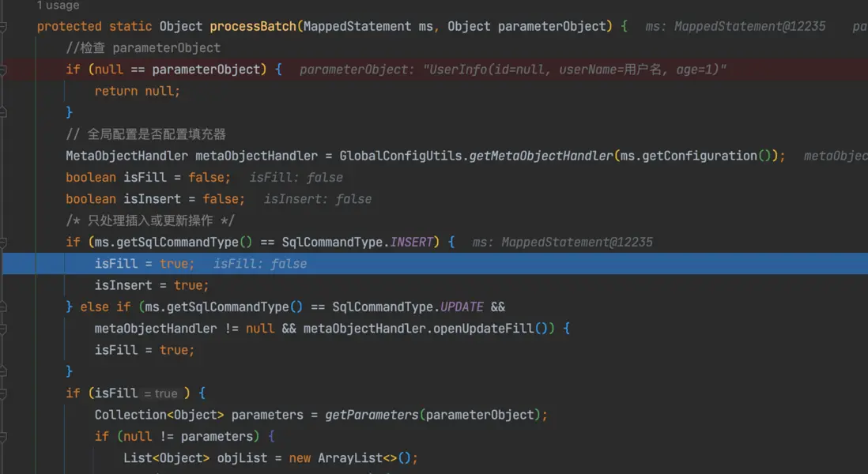Click the 'return null;' statement
The width and height of the screenshot is (868, 474).
(138, 92)
